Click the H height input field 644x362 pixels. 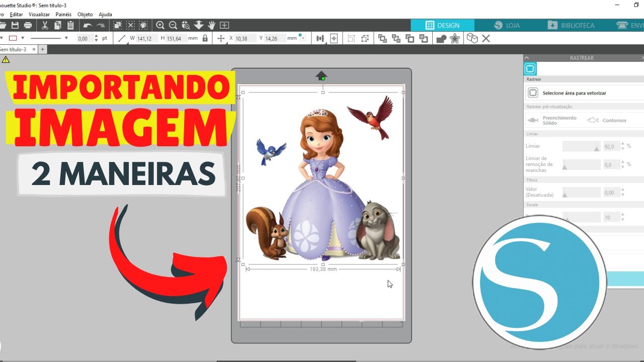[x=176, y=38]
